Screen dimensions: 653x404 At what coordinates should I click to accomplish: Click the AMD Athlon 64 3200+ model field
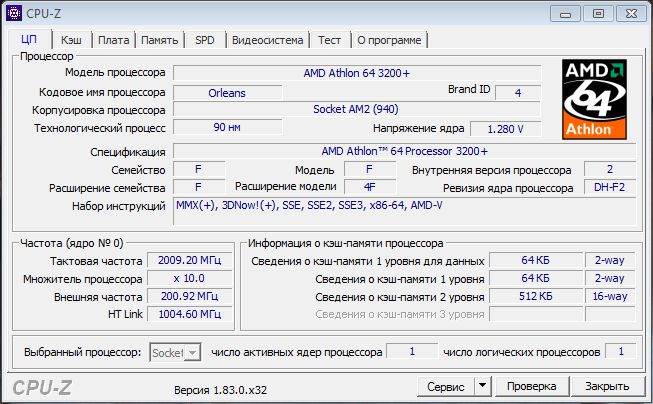coord(357,73)
